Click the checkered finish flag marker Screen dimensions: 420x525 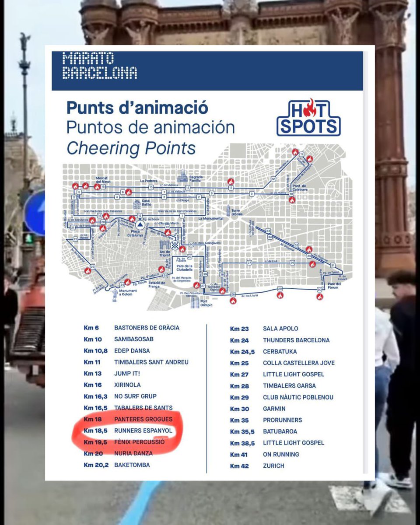175,245
